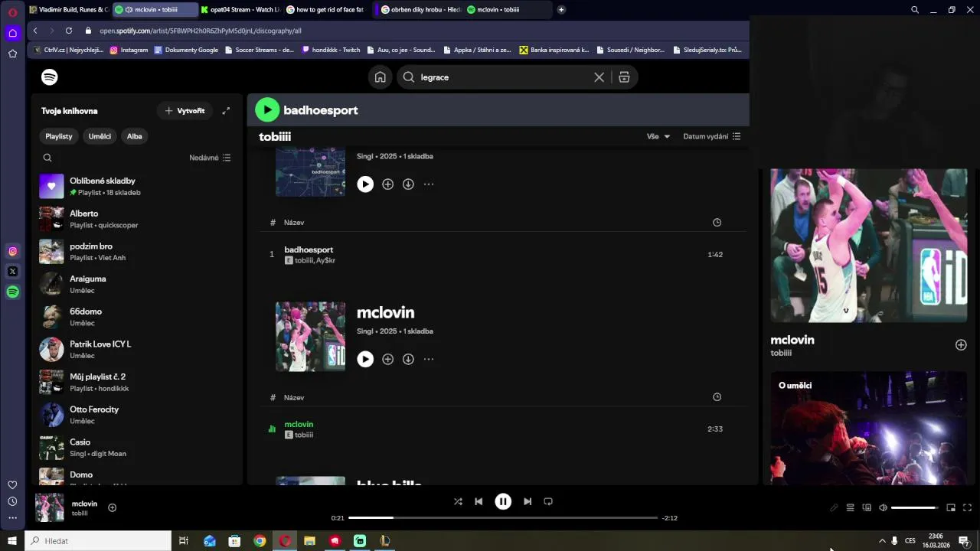Open the Browse icon beside the search
This screenshot has height=551, width=980.
tap(624, 77)
